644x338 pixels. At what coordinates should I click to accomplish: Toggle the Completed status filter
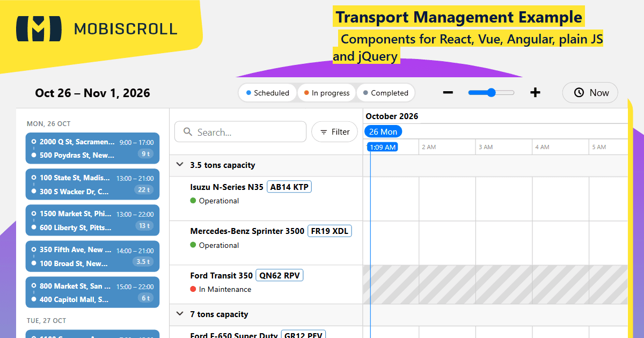pos(385,93)
